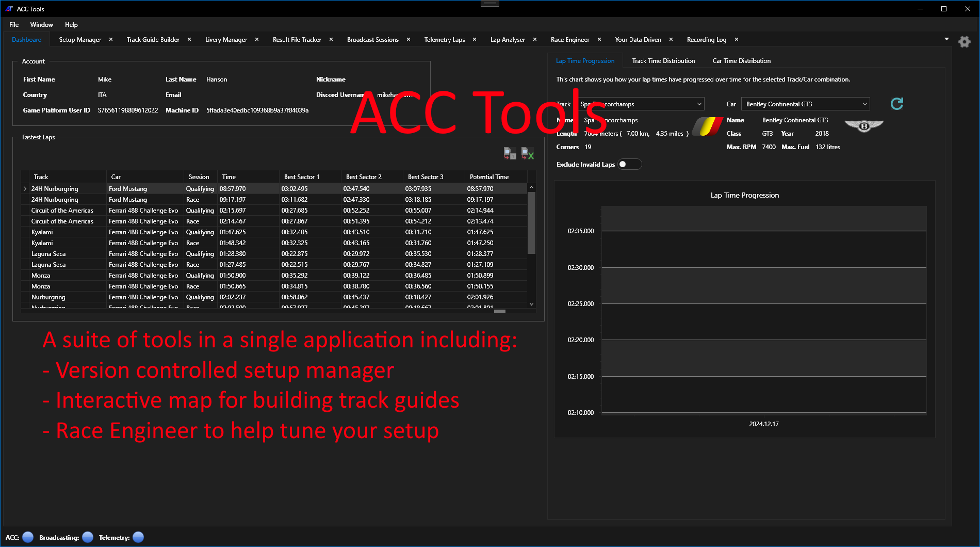Switch to the Track Guide Builder tab
Screen dimensions: 980x547
tap(153, 39)
